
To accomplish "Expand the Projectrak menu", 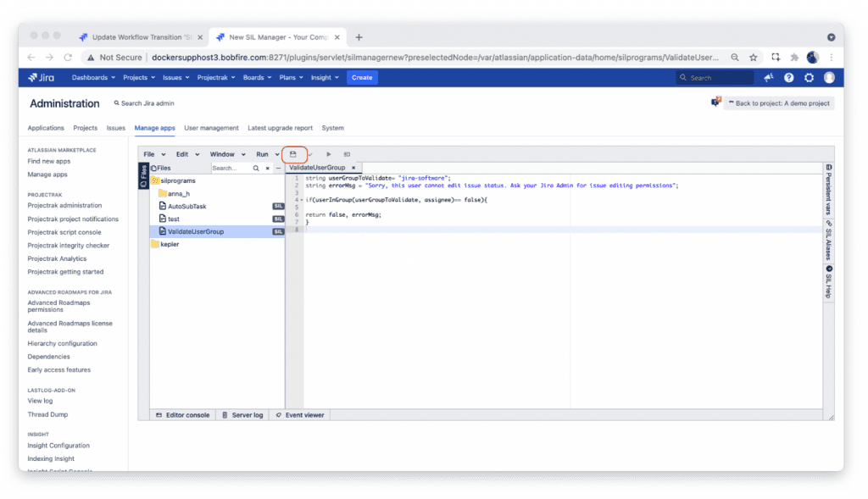I will (216, 77).
